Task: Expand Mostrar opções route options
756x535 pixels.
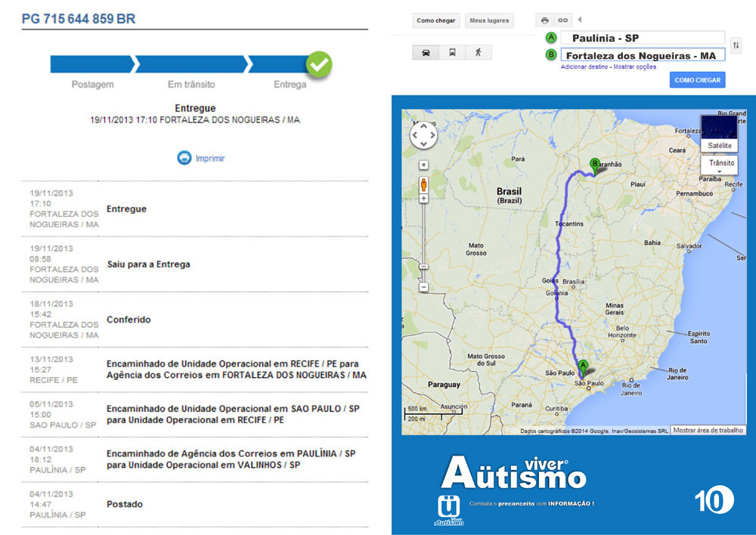Action: (x=634, y=67)
